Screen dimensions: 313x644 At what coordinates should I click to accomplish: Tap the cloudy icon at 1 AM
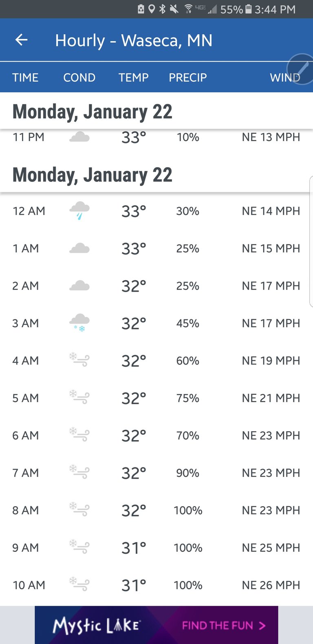pyautogui.click(x=79, y=248)
